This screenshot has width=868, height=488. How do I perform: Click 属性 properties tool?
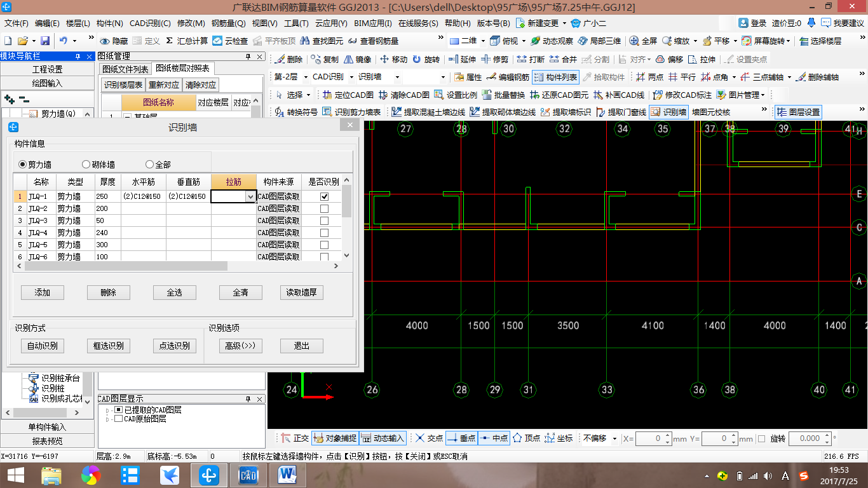[468, 77]
